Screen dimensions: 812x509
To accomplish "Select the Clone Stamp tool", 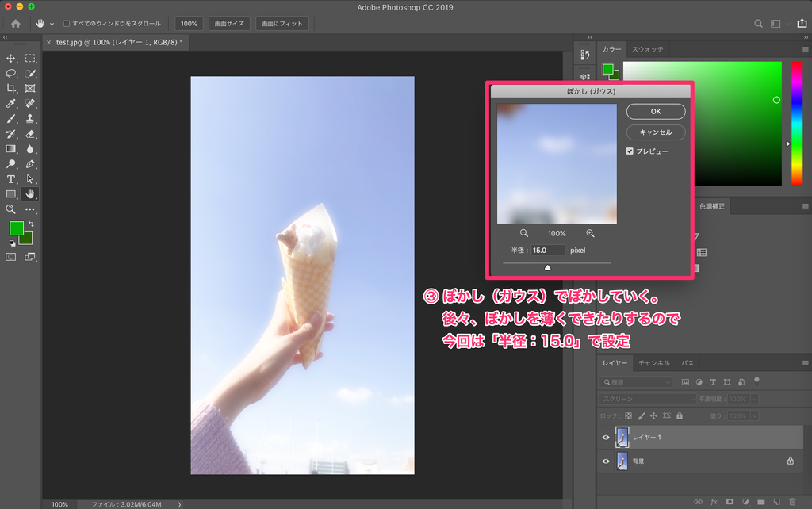I will tap(30, 119).
